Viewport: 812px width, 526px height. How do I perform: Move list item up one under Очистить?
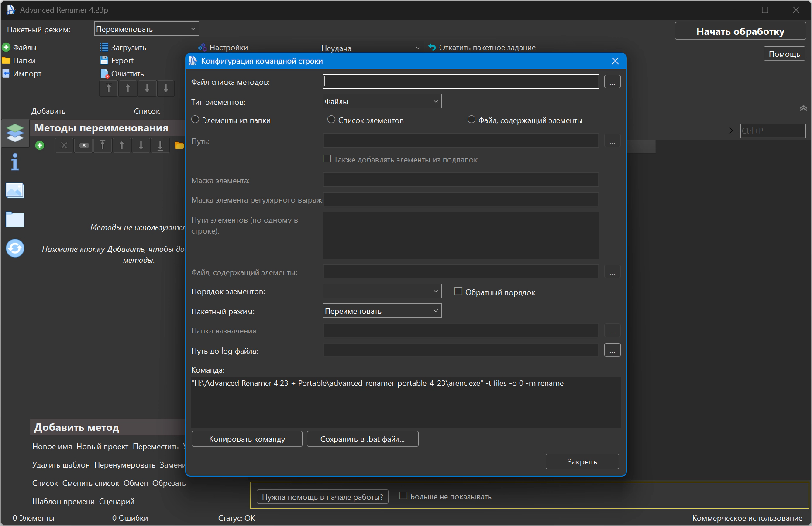[128, 89]
